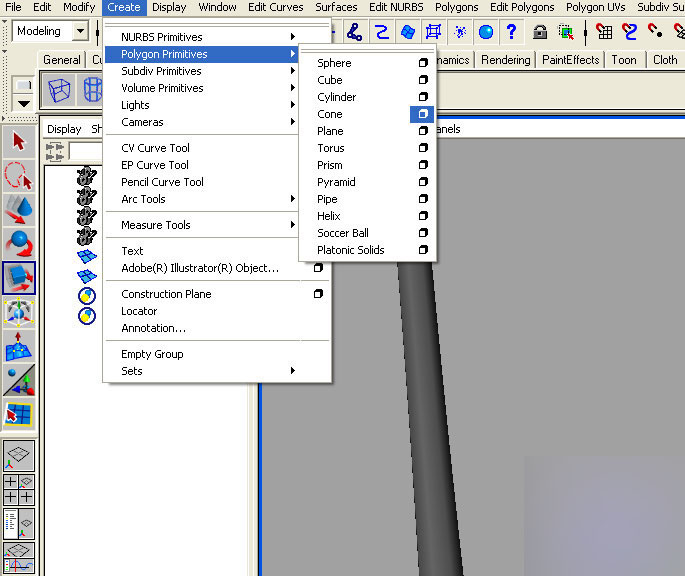
Task: Click the snap to points magnet icon
Action: (x=655, y=32)
